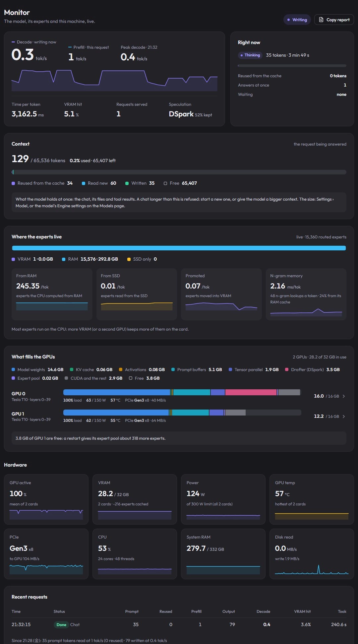
Task: Click the 21:32:15 request time cell
Action: [21, 625]
